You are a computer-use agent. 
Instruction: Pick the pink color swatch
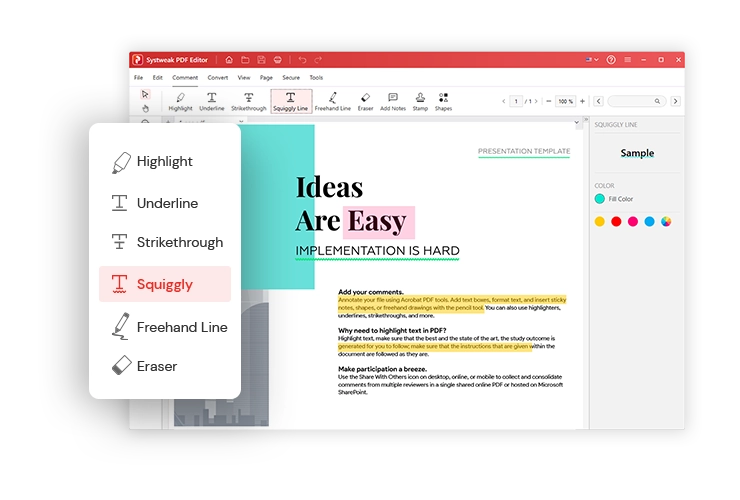[x=632, y=221]
